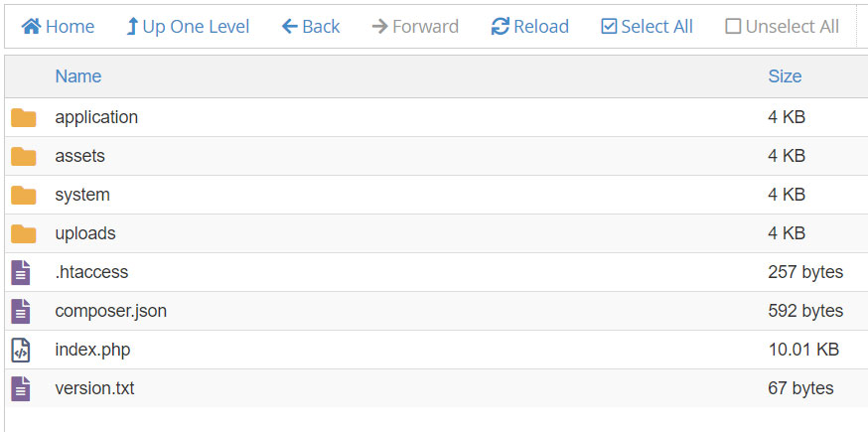Click the assets folder icon
The height and width of the screenshot is (432, 868).
pyautogui.click(x=24, y=156)
